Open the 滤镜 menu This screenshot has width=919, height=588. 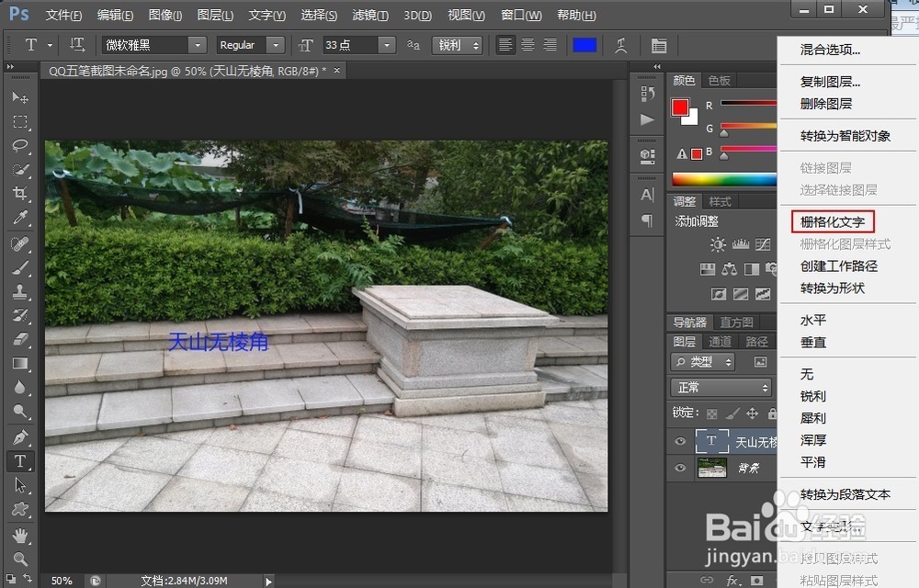click(369, 15)
